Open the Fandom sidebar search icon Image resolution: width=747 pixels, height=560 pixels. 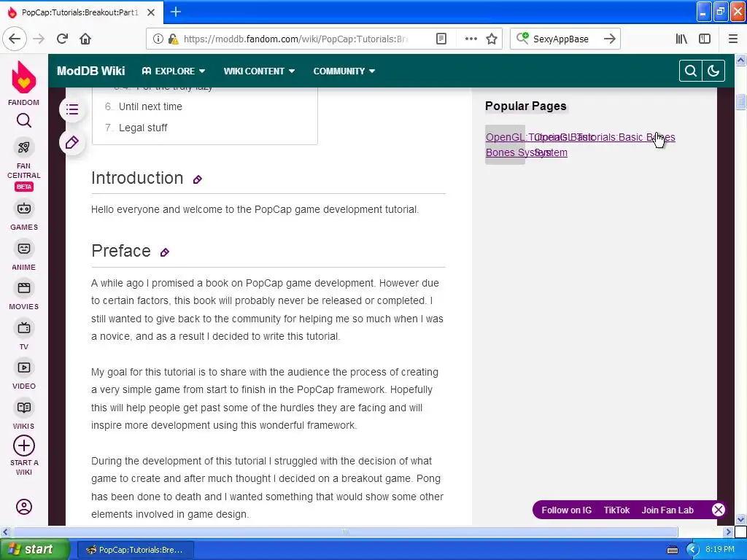click(24, 121)
